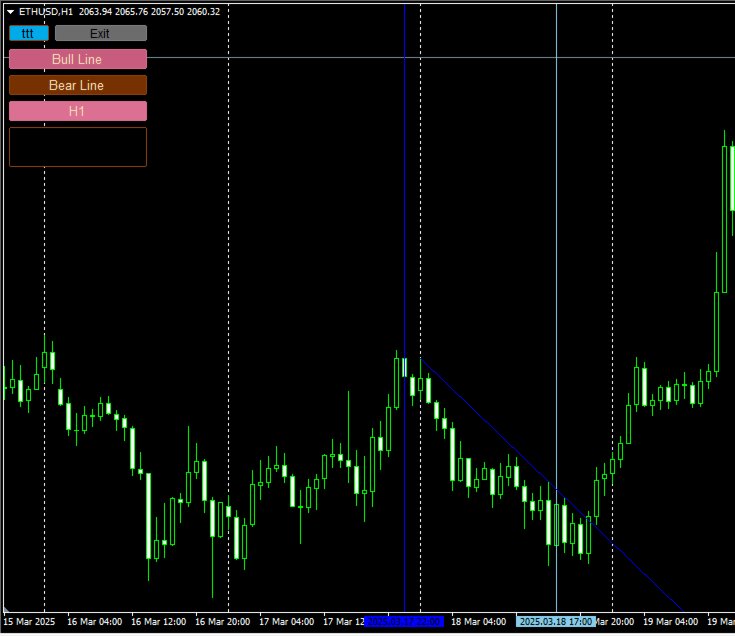Open the chart menu triangle beside ETHUSD,H1
Image resolution: width=735 pixels, height=636 pixels.
[10, 12]
